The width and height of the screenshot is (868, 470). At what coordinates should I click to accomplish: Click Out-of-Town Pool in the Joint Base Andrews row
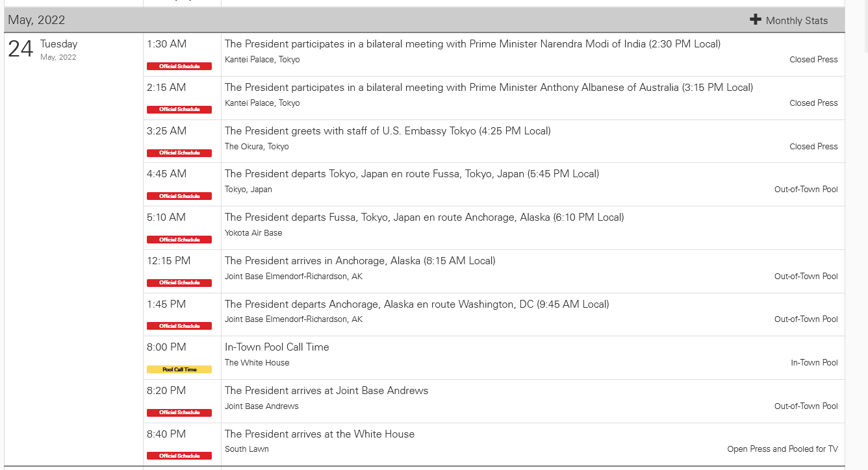pos(806,406)
